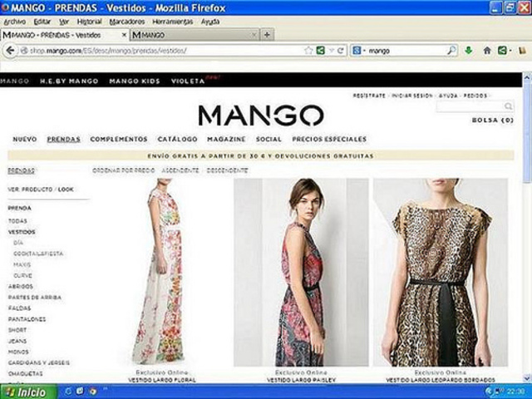
Task: Sort by price DESCENDENTE
Action: tap(227, 170)
